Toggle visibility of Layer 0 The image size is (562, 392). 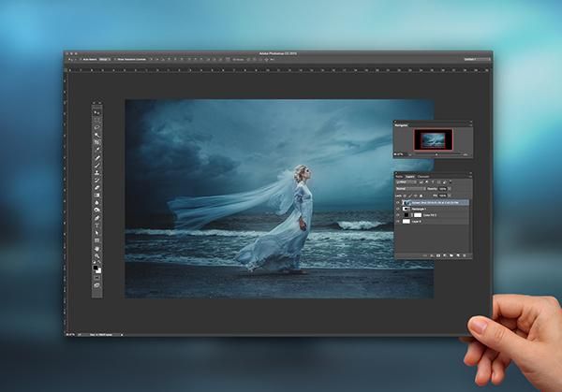[397, 222]
